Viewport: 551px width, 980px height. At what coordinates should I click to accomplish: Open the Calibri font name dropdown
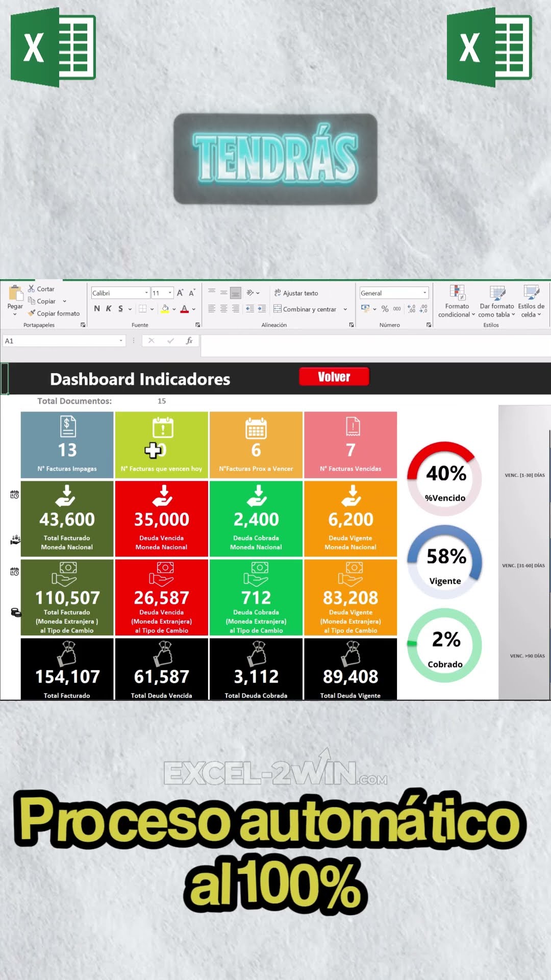(146, 293)
